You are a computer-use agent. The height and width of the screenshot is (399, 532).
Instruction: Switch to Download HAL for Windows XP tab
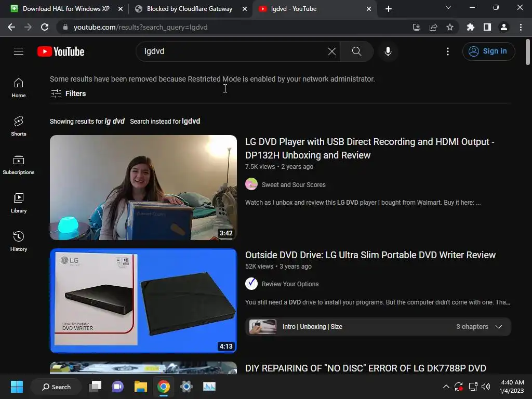coord(66,9)
